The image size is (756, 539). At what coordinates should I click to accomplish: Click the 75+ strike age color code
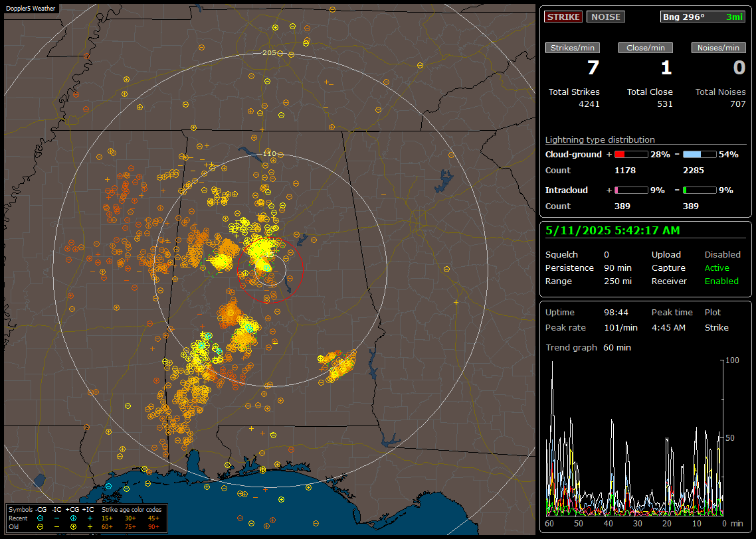pos(130,527)
